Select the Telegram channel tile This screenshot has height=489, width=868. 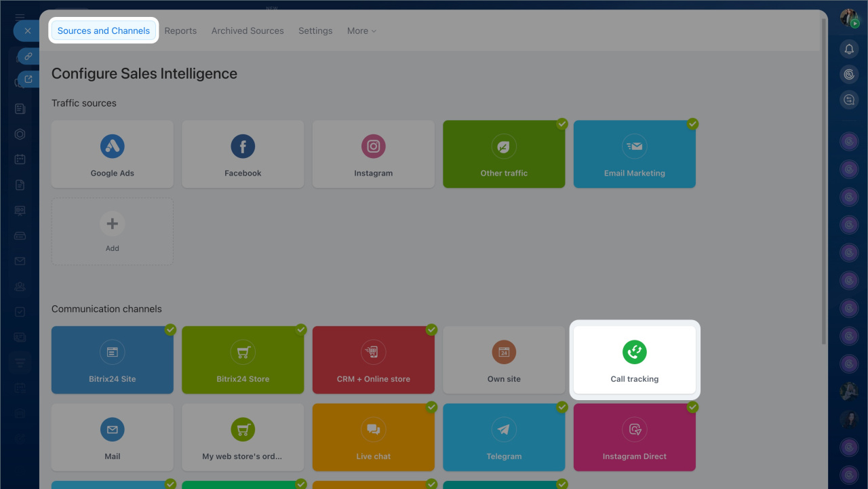(x=504, y=437)
